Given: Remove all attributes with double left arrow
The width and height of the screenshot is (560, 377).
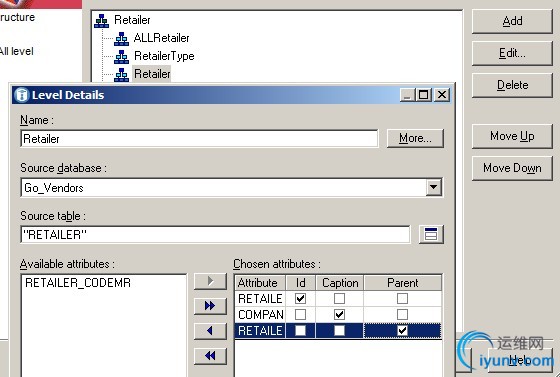Looking at the screenshot, I should [210, 356].
